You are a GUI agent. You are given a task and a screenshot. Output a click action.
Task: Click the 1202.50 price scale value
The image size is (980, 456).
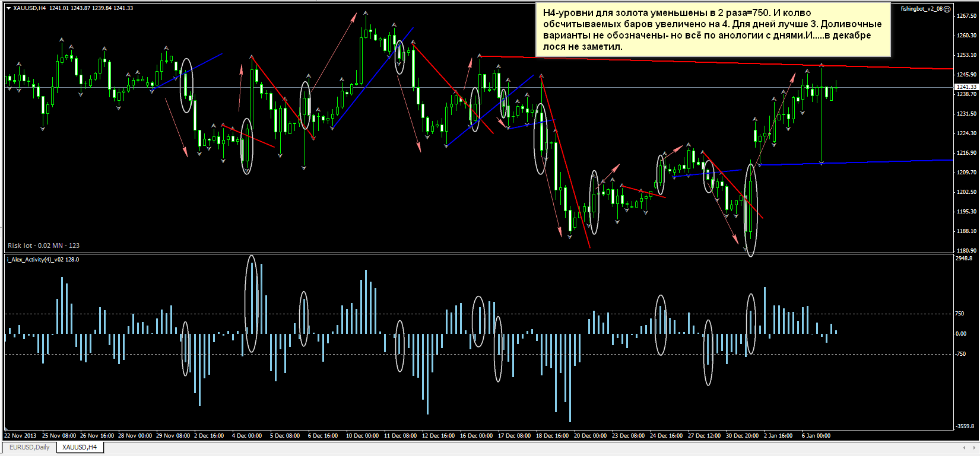coord(966,192)
